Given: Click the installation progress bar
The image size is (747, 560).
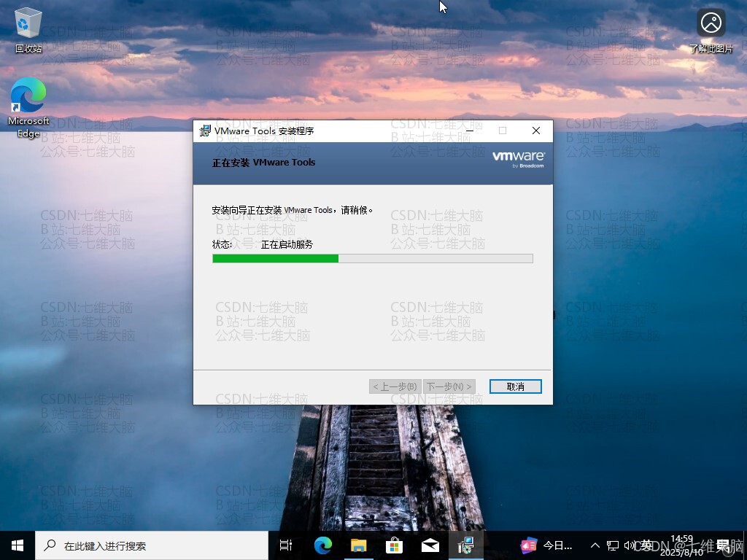Looking at the screenshot, I should point(373,259).
